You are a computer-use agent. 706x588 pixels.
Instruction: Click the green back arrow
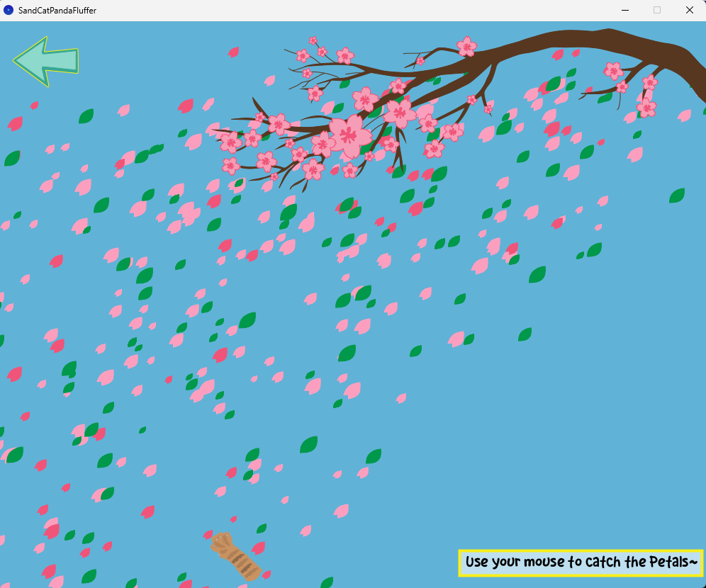click(x=45, y=62)
